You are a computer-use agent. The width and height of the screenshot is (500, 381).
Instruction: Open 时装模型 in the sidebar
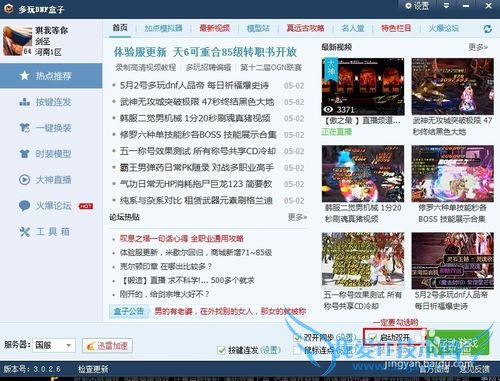[x=51, y=154]
